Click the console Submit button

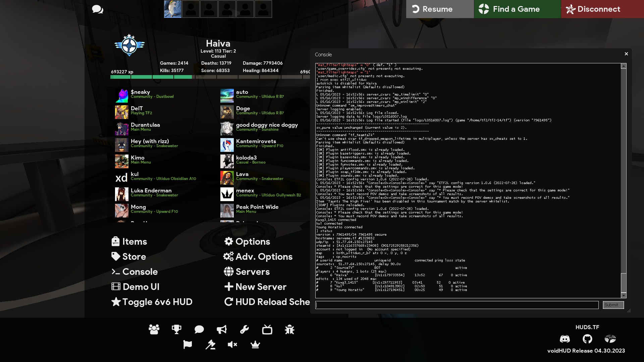pyautogui.click(x=613, y=305)
